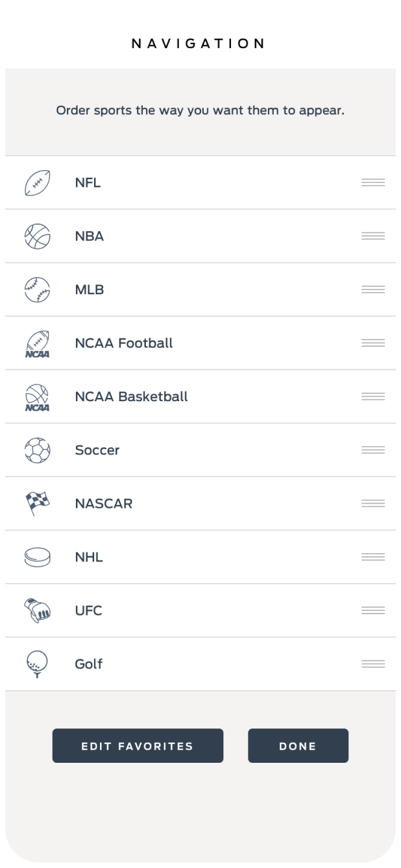The height and width of the screenshot is (868, 401).
Task: Tap the UFC glove icon
Action: [x=37, y=611]
